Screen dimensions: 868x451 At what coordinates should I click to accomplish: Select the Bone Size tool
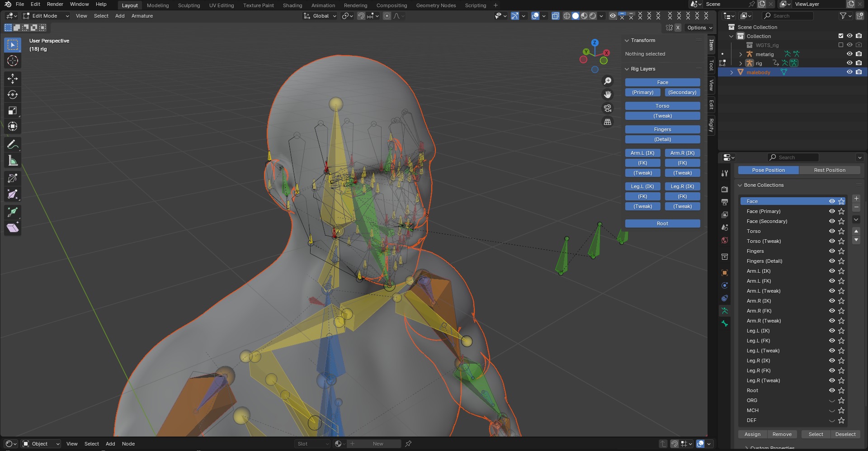pyautogui.click(x=13, y=195)
